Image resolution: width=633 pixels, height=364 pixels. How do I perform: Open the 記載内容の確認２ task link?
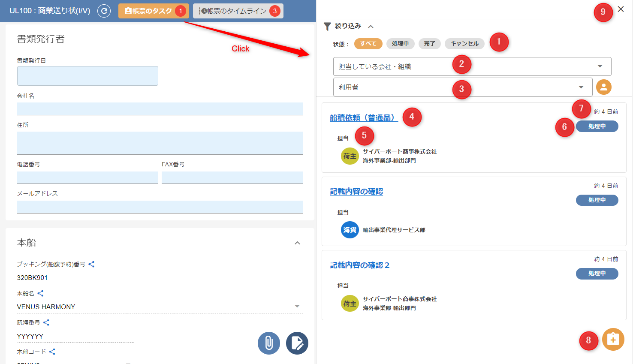click(359, 265)
